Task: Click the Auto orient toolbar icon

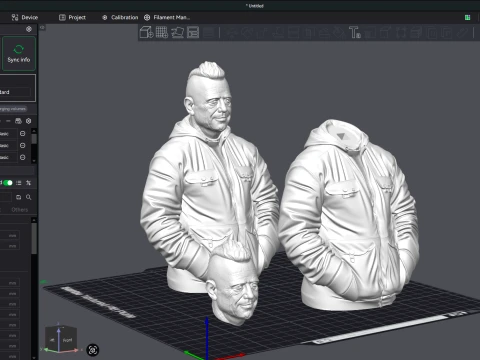Action: [177, 32]
